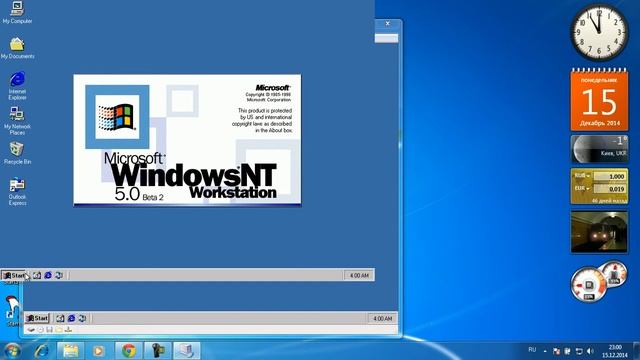Close the virtual machine window
640x360 pixels.
pos(387,23)
